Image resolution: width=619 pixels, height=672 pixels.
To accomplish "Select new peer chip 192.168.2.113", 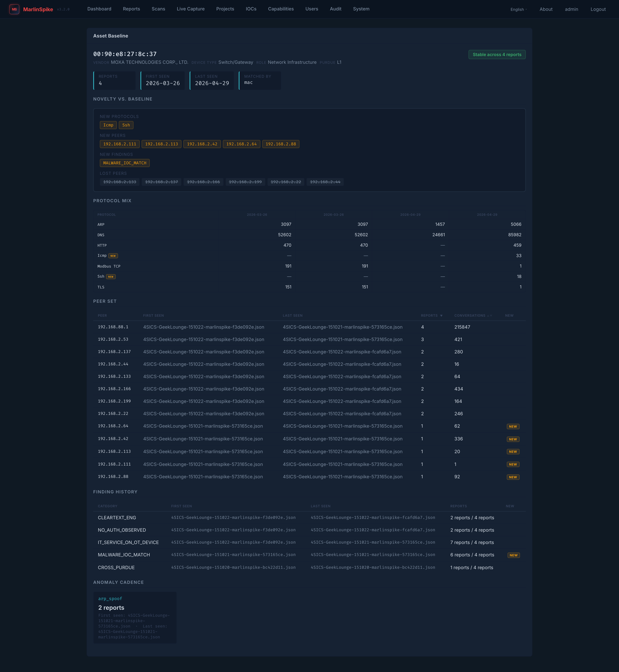I will pos(162,144).
